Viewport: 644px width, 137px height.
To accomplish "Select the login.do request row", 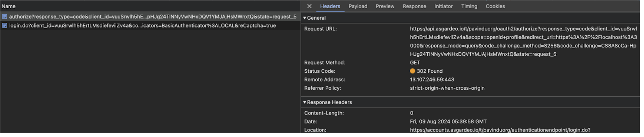I will tap(150, 25).
